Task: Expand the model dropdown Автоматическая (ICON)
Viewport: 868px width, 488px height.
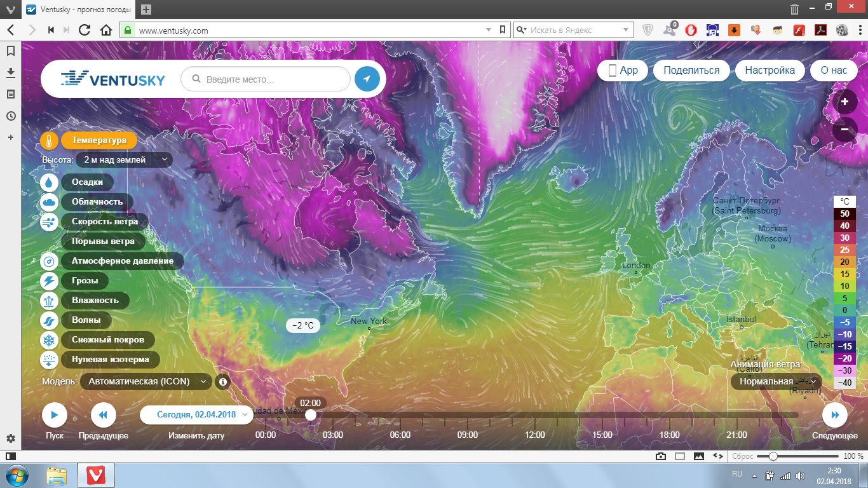Action: click(x=146, y=382)
